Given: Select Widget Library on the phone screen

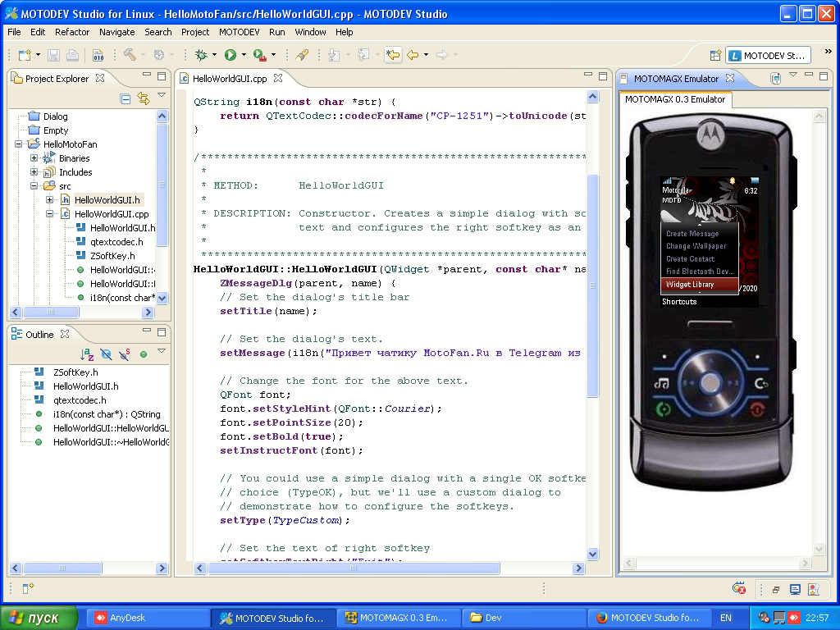Looking at the screenshot, I should click(x=699, y=285).
